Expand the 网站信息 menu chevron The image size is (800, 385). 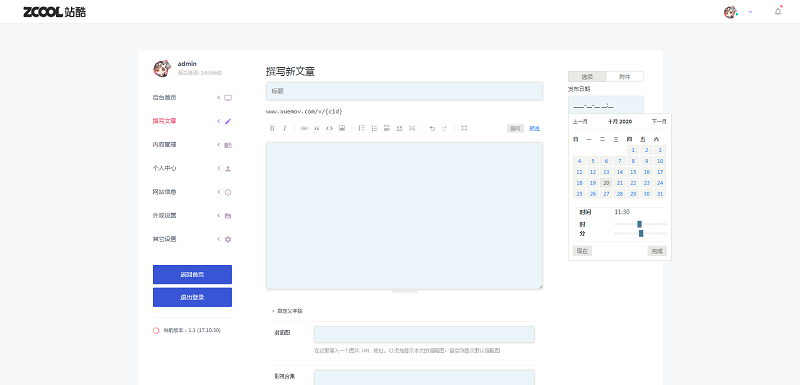(219, 192)
